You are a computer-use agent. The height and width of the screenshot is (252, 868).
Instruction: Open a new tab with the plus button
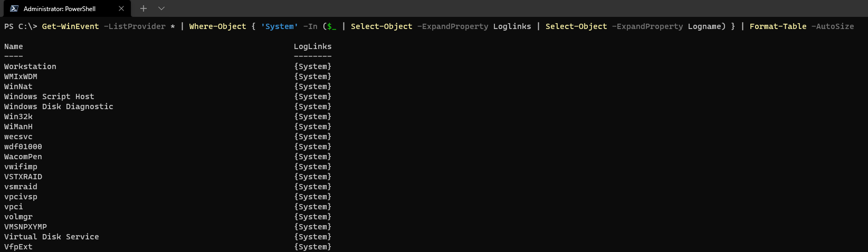tap(143, 8)
